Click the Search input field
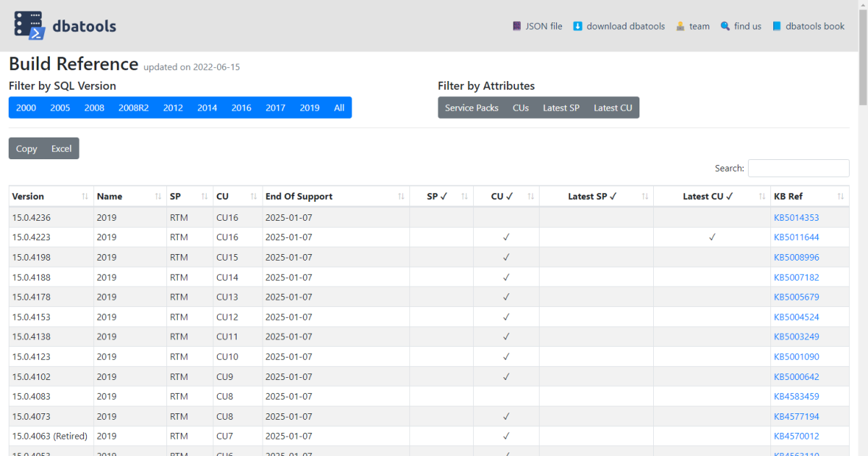This screenshot has width=868, height=456. click(x=799, y=168)
